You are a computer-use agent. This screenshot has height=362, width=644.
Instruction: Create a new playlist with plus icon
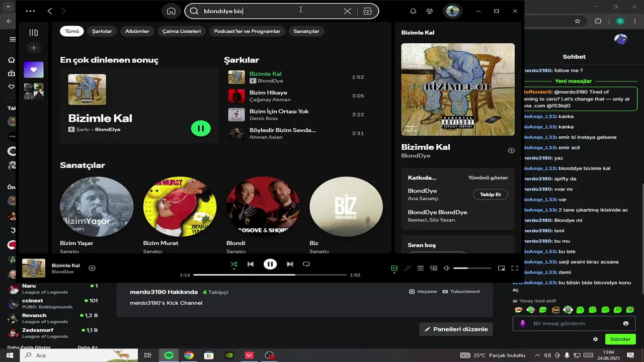point(34,48)
